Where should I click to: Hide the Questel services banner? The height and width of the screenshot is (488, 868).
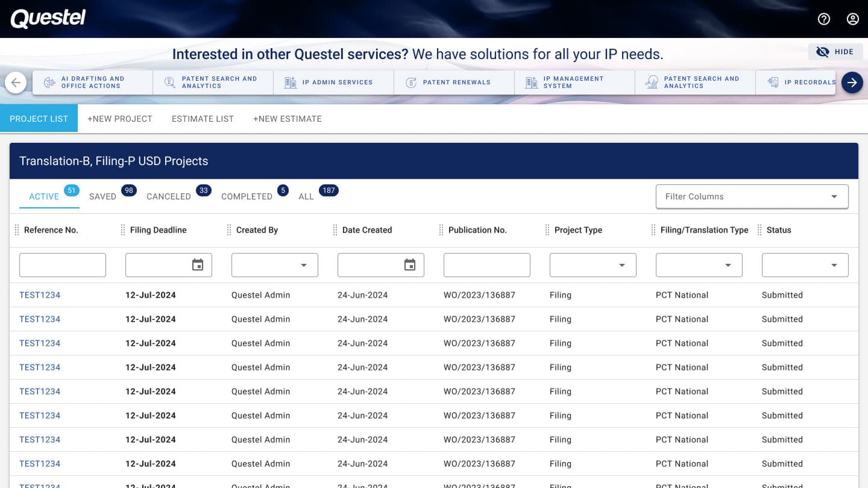(x=835, y=52)
